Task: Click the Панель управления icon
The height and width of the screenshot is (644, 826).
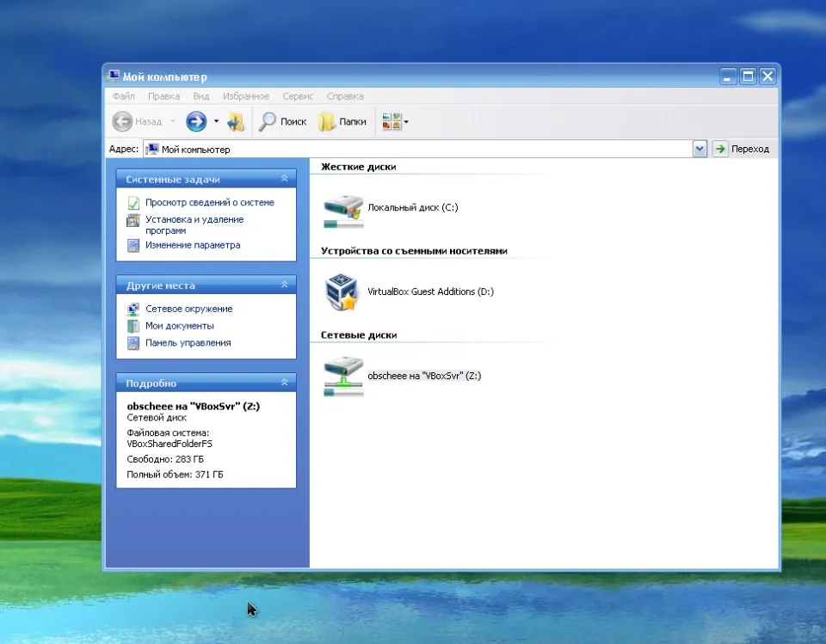Action: pyautogui.click(x=133, y=343)
